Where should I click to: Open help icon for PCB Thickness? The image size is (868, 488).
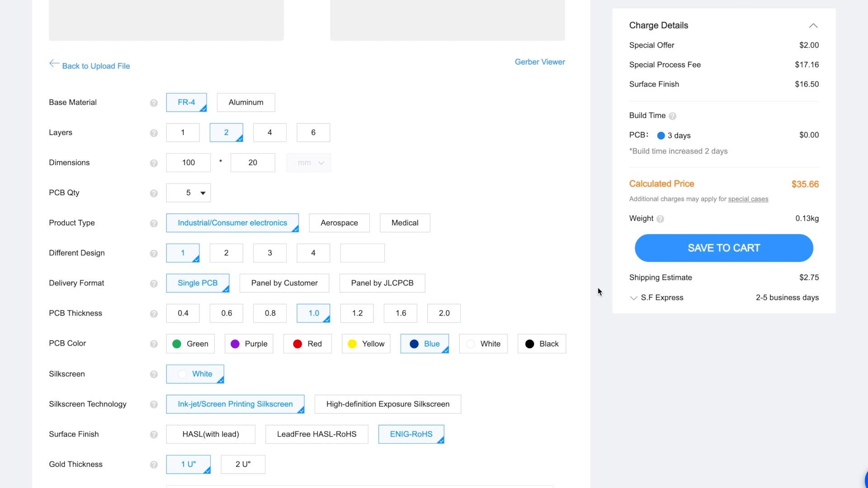pos(154,314)
